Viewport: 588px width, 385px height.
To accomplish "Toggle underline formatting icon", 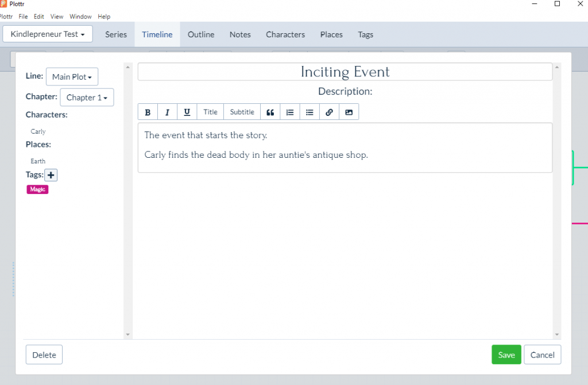I will pyautogui.click(x=187, y=112).
